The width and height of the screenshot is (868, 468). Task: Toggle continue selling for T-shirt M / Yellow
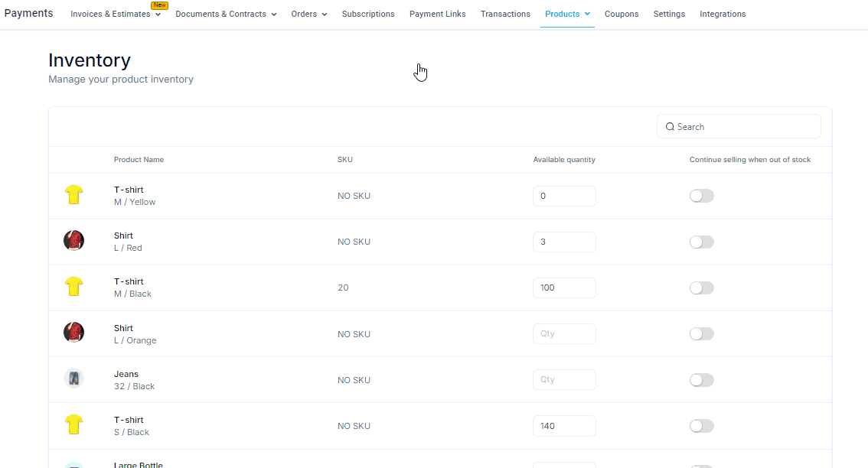click(701, 196)
